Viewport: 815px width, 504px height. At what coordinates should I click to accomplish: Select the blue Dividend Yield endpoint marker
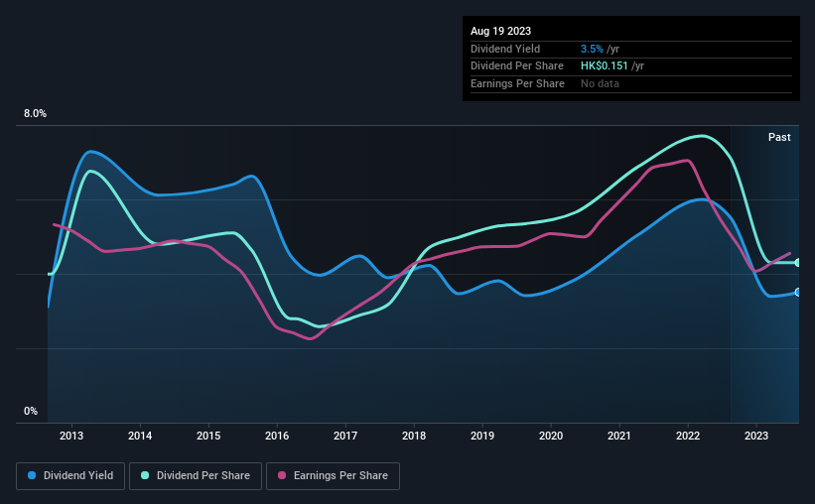[797, 293]
